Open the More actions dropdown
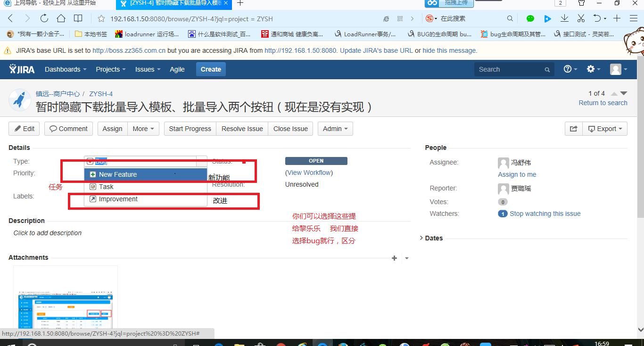644x346 pixels. (143, 129)
